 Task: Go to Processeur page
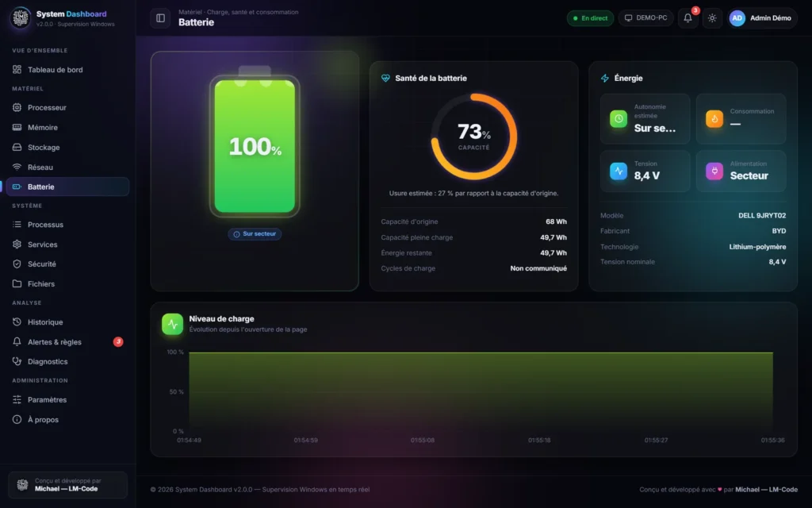pos(67,107)
